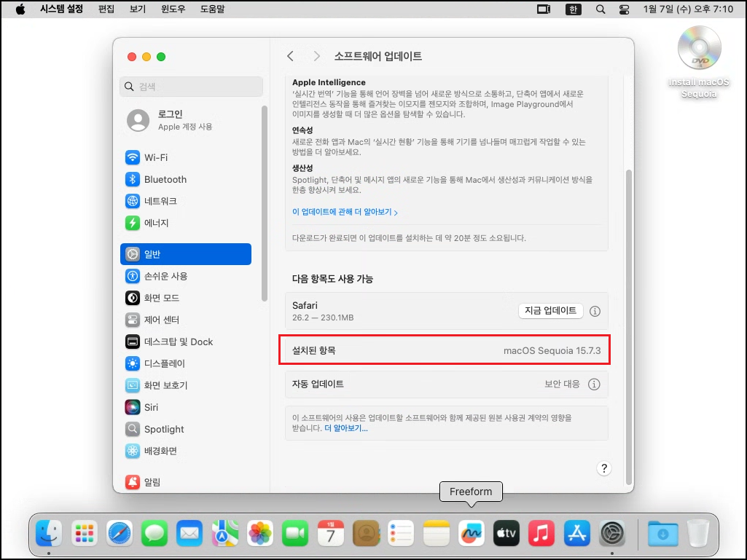Click the 자동 업데이트 info icon

[x=594, y=384]
